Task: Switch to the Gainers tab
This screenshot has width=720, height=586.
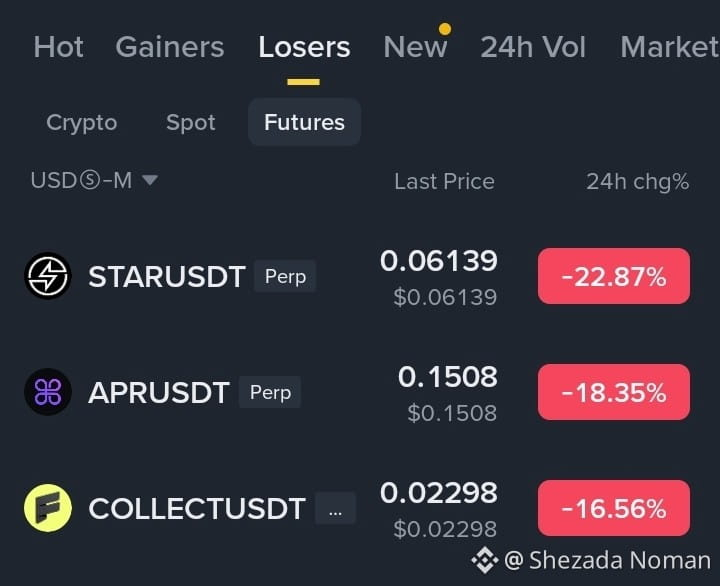Action: click(170, 47)
